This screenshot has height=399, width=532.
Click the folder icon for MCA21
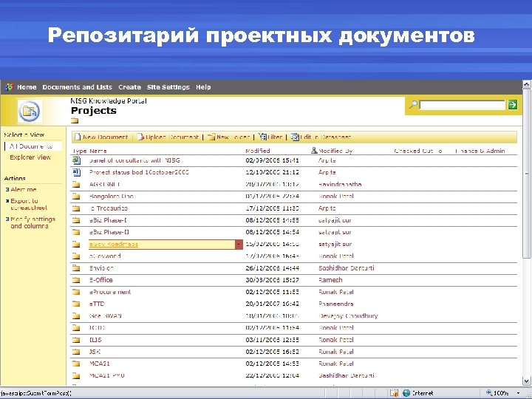tap(76, 364)
